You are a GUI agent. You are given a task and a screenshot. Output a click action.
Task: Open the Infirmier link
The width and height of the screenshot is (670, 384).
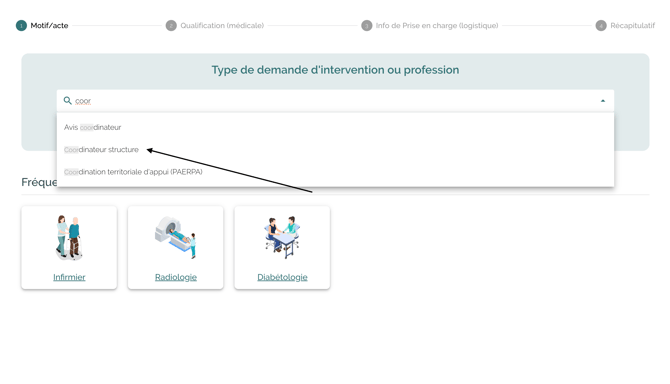(x=69, y=277)
